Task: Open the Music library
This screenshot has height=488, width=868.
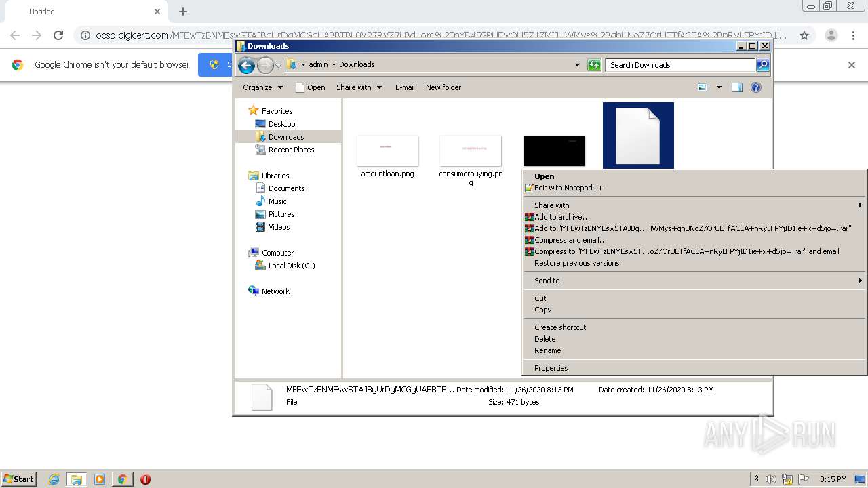Action: click(277, 201)
